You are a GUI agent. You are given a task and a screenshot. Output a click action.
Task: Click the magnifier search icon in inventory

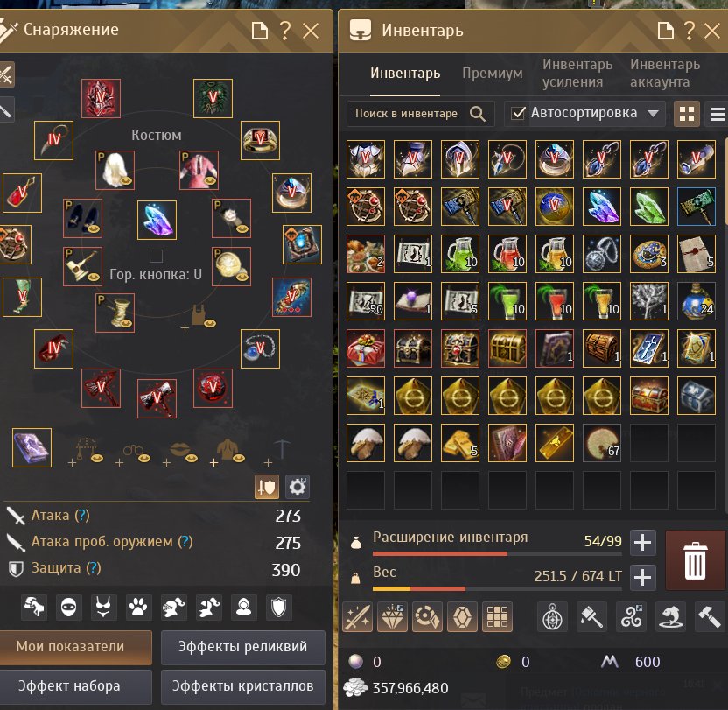point(477,114)
